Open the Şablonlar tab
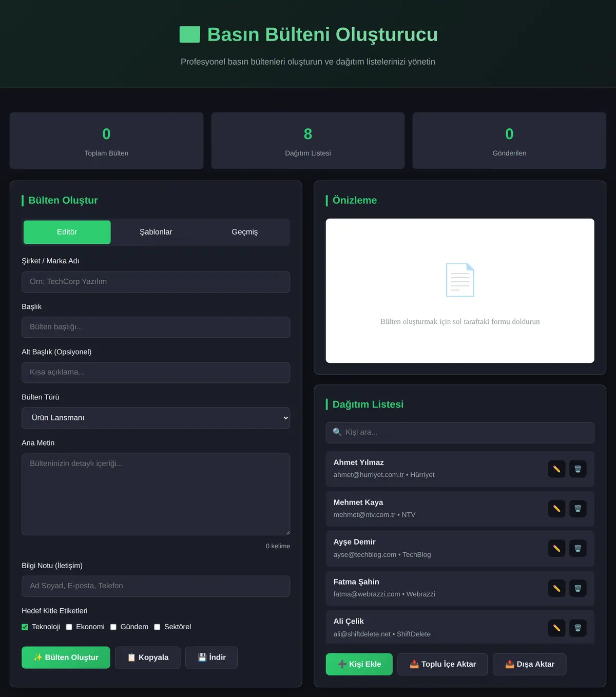 pyautogui.click(x=156, y=232)
